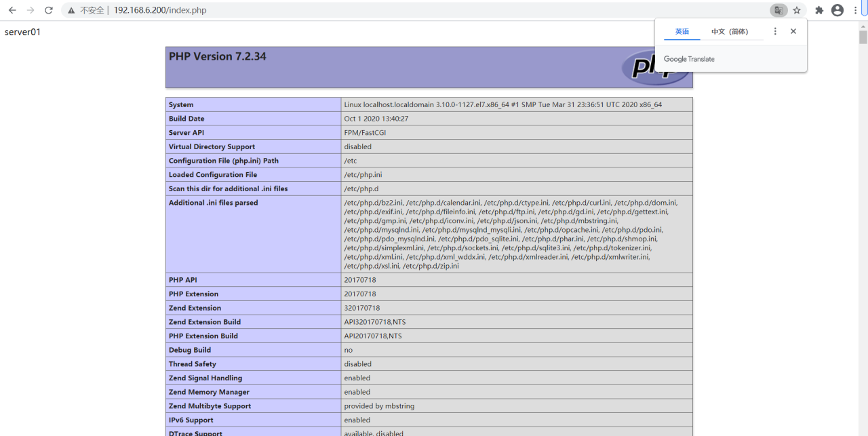This screenshot has height=436, width=868.
Task: Close the Google Translate popup
Action: tap(793, 31)
